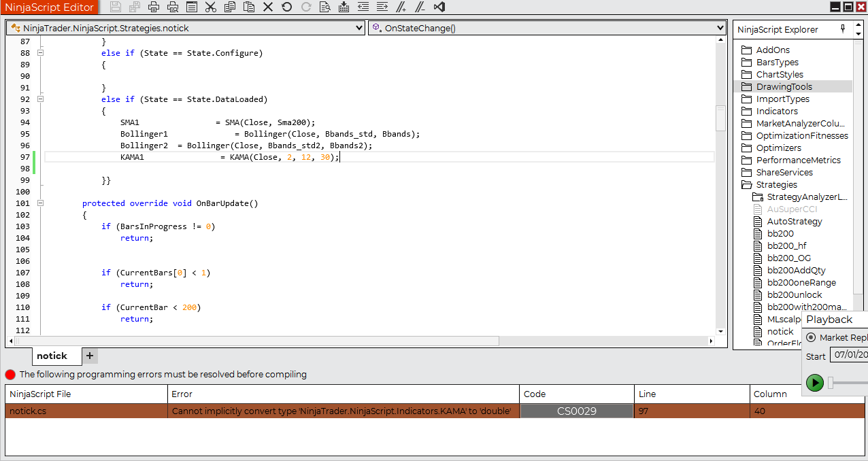This screenshot has height=461, width=868.
Task: Click the Save All icon
Action: coord(135,7)
